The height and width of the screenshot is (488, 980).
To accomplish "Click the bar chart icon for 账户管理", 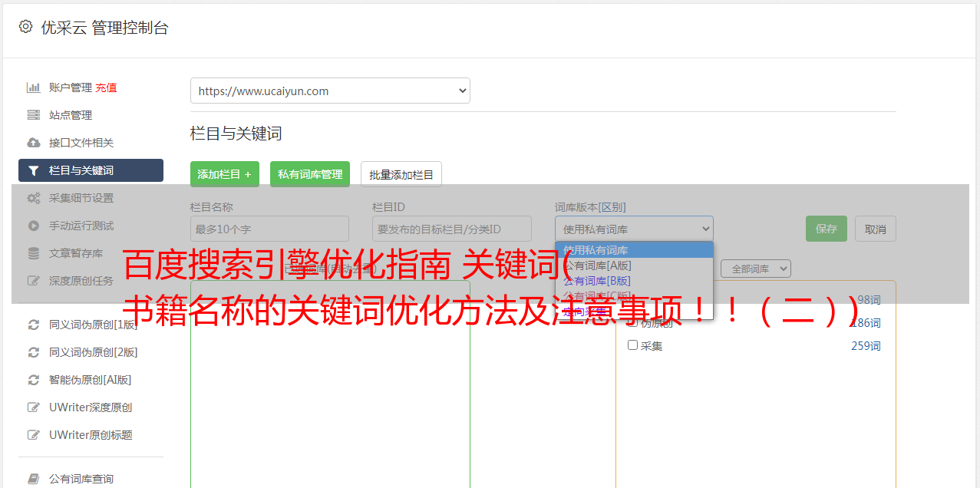I will 34,87.
